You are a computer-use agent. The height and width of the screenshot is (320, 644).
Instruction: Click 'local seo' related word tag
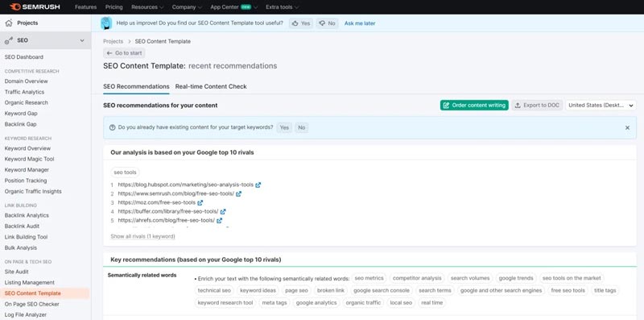401,303
